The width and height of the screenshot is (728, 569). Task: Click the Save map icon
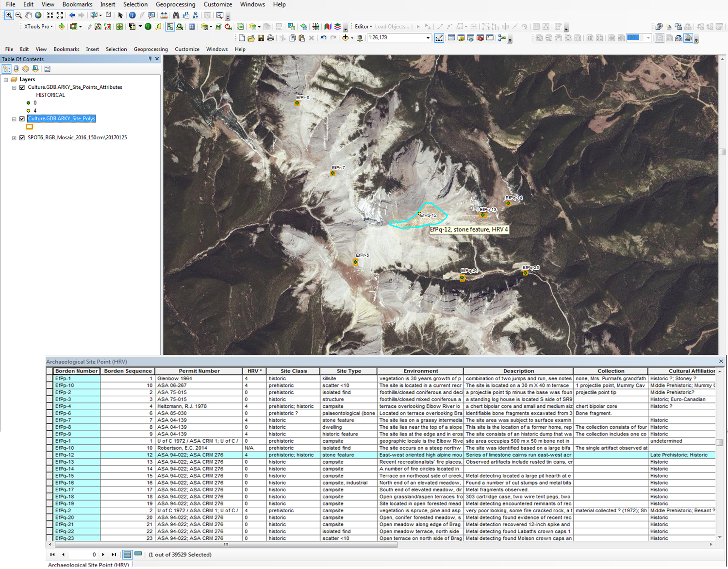(261, 38)
